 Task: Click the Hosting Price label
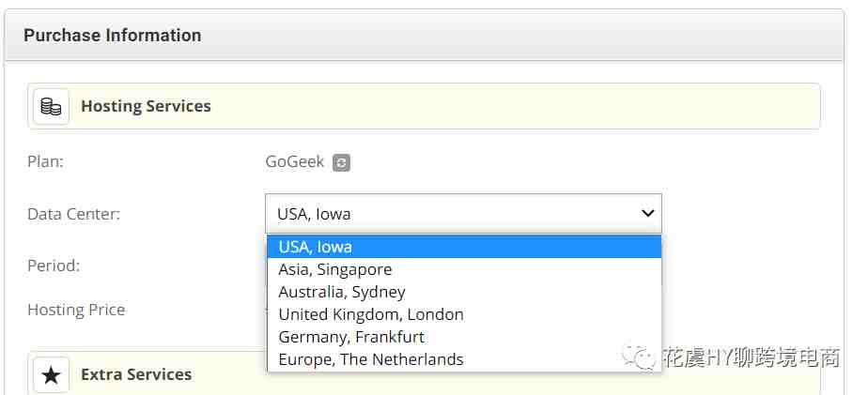tap(76, 310)
